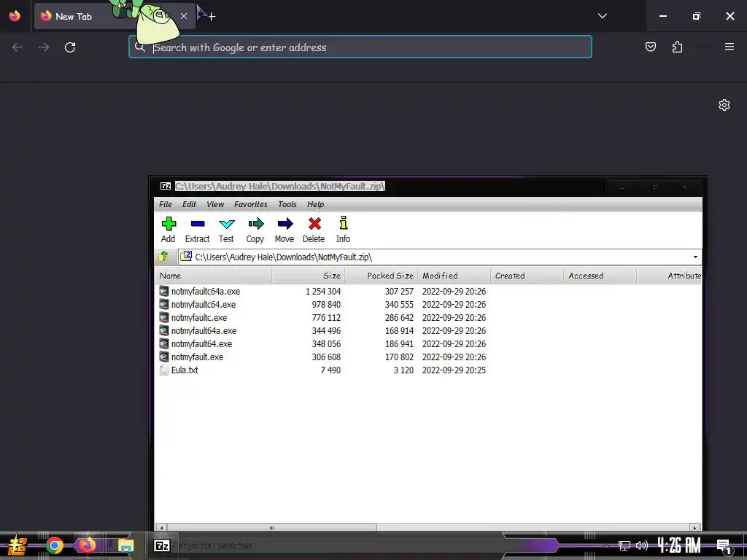
Task: Sort by Modified column header
Action: point(454,276)
